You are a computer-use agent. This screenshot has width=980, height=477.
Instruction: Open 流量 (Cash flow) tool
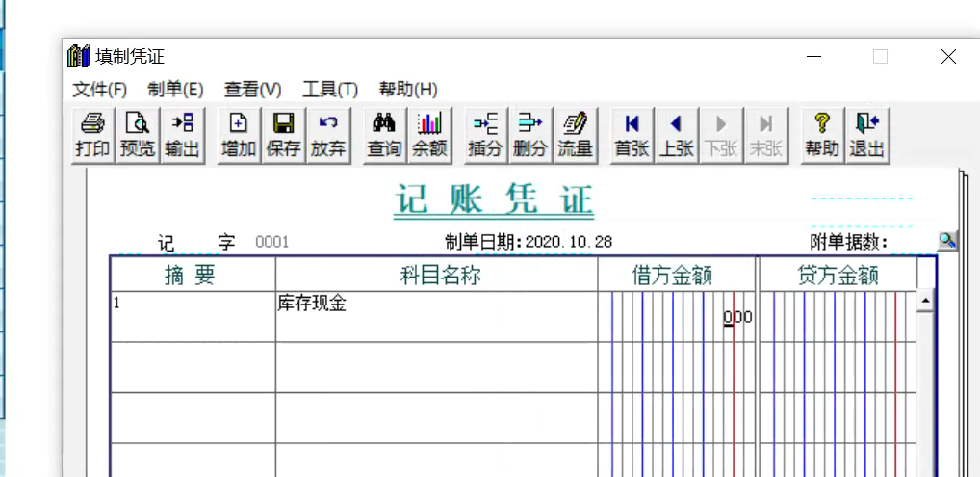coord(575,135)
